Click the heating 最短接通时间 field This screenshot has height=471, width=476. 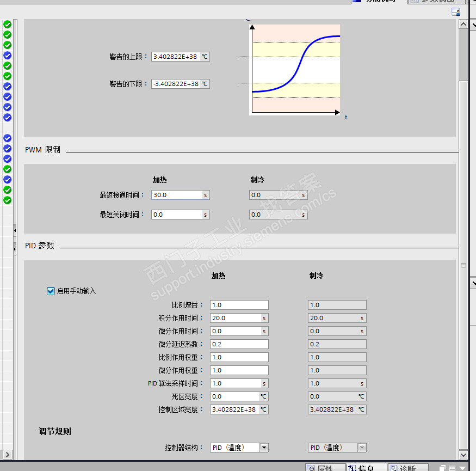click(177, 195)
